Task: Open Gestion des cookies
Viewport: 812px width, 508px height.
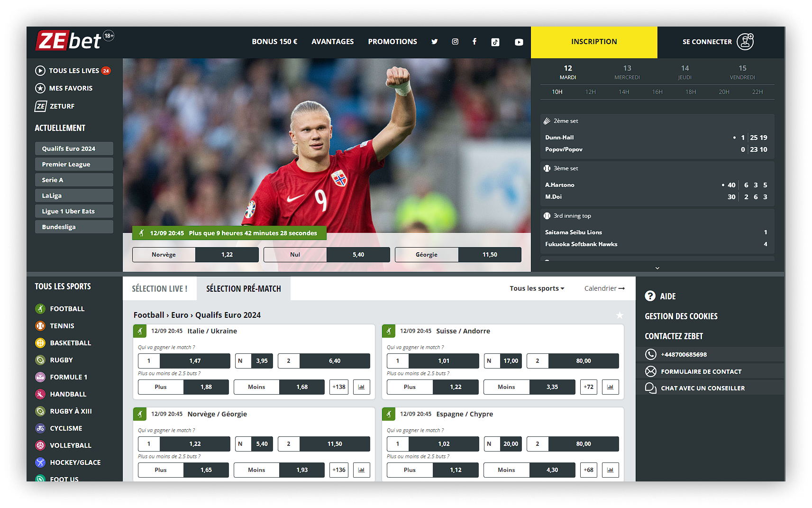Action: pos(681,316)
